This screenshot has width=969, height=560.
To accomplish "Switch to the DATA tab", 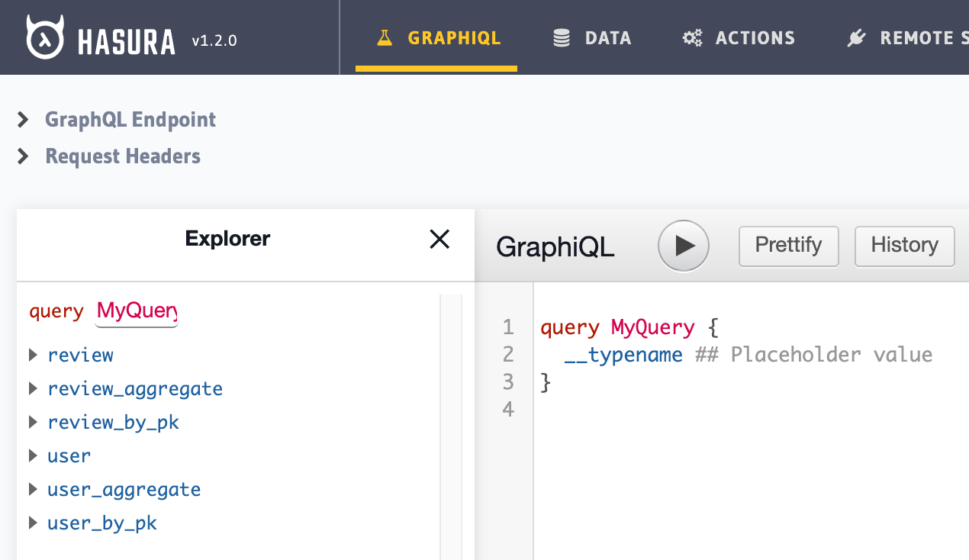I will click(592, 37).
